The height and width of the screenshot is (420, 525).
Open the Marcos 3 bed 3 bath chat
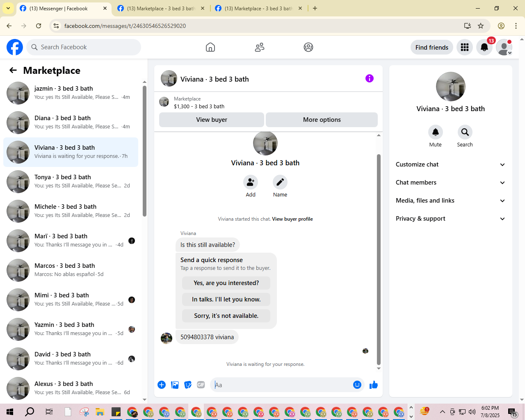(x=71, y=270)
